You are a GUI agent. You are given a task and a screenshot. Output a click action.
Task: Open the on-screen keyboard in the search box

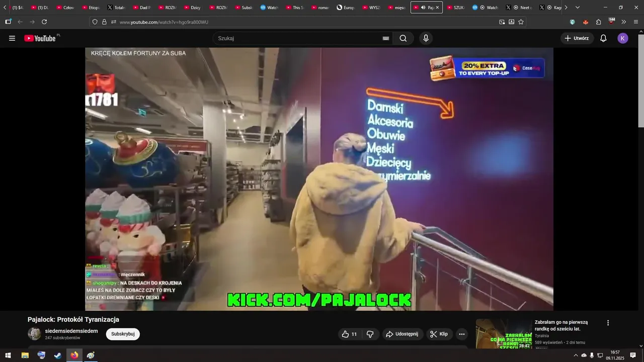click(x=386, y=38)
